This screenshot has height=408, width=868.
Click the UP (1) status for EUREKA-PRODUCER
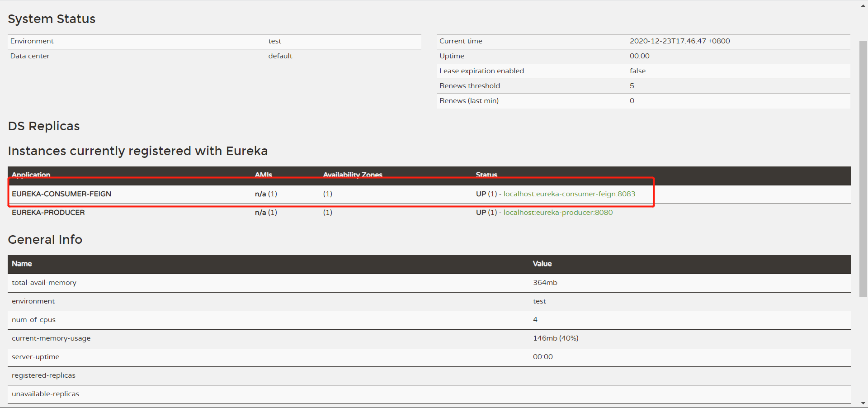tap(486, 212)
